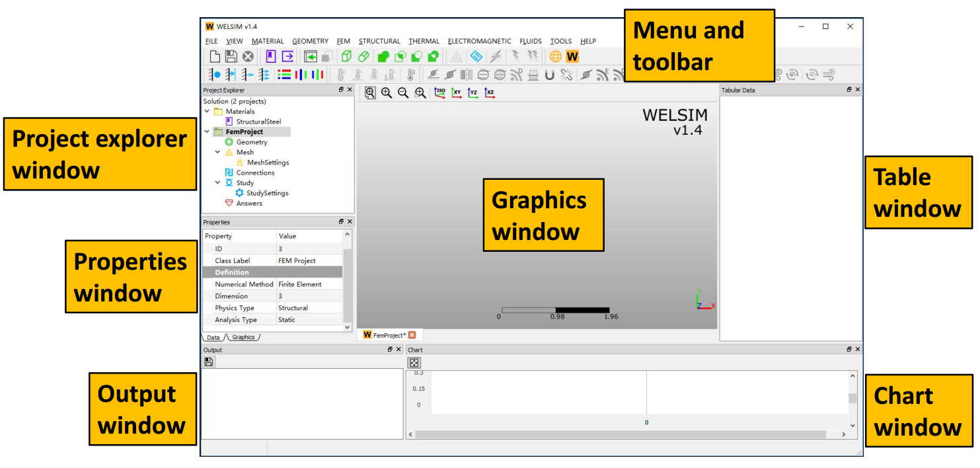Click the Chart horizontal scrollbar

(x=621, y=434)
